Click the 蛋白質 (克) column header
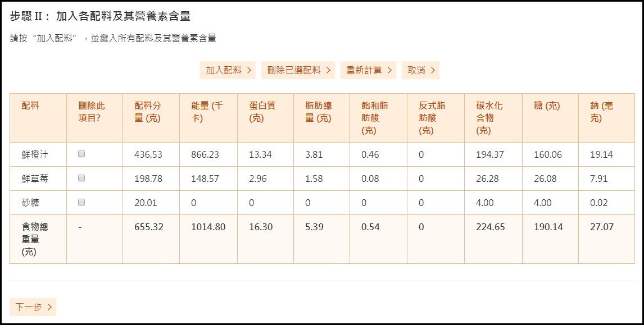The width and height of the screenshot is (644, 325). [262, 112]
